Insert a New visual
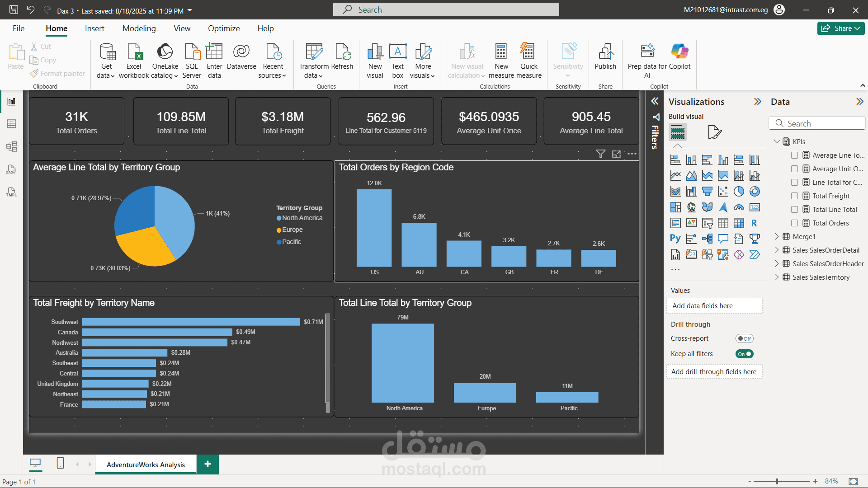 (375, 61)
